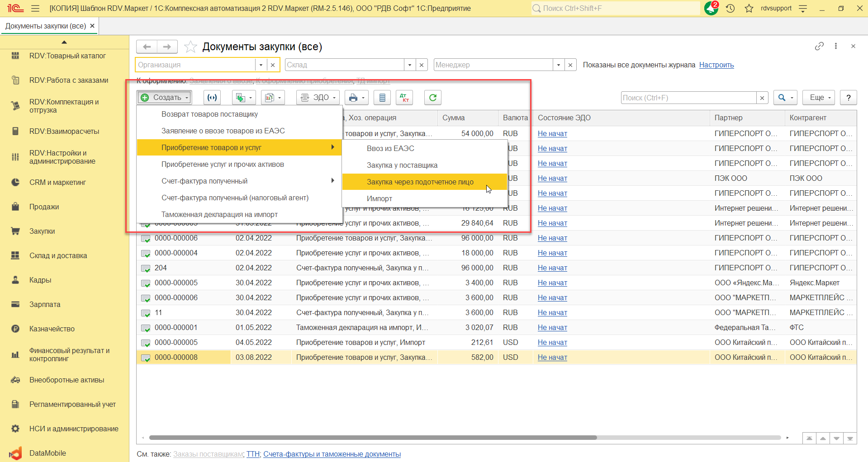Click the Дт/Кт postings icon
The height and width of the screenshot is (462, 868).
(404, 98)
